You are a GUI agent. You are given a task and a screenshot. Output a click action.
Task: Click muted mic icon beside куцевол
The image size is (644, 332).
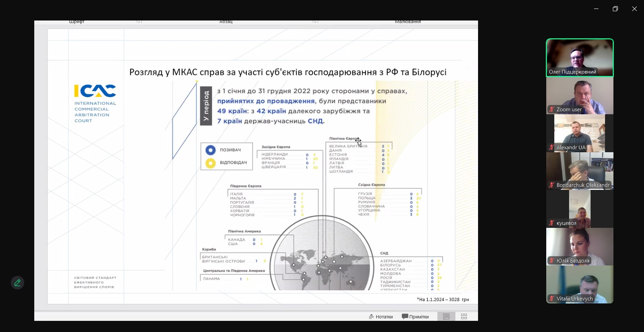pyautogui.click(x=552, y=223)
